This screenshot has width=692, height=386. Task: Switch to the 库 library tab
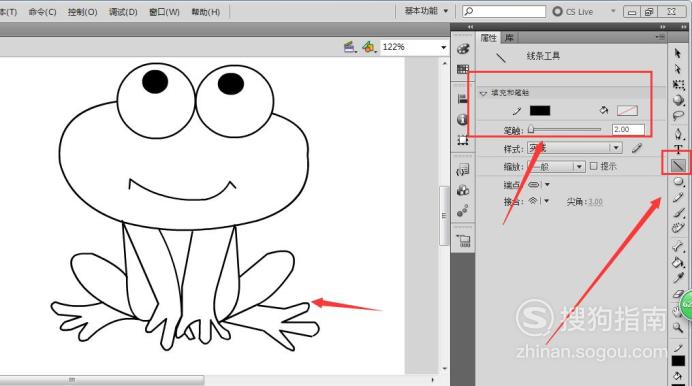(509, 38)
